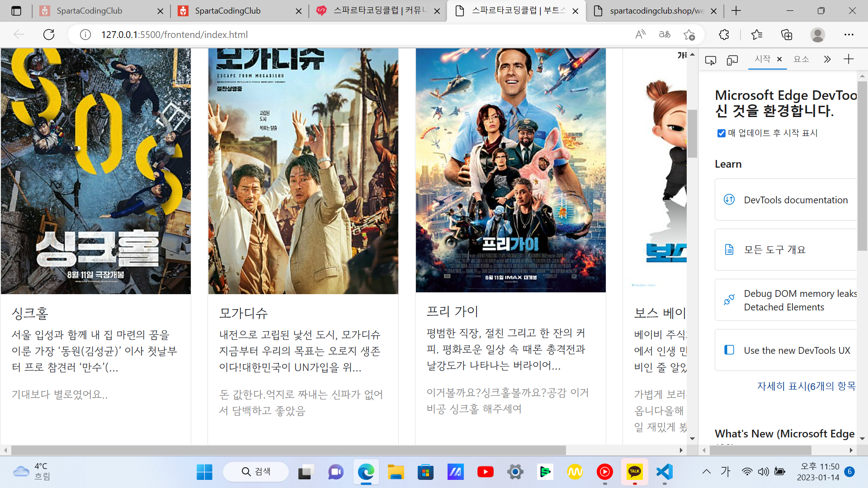868x488 pixels.
Task: Toggle device emulation icon in DevTools
Action: coord(732,60)
